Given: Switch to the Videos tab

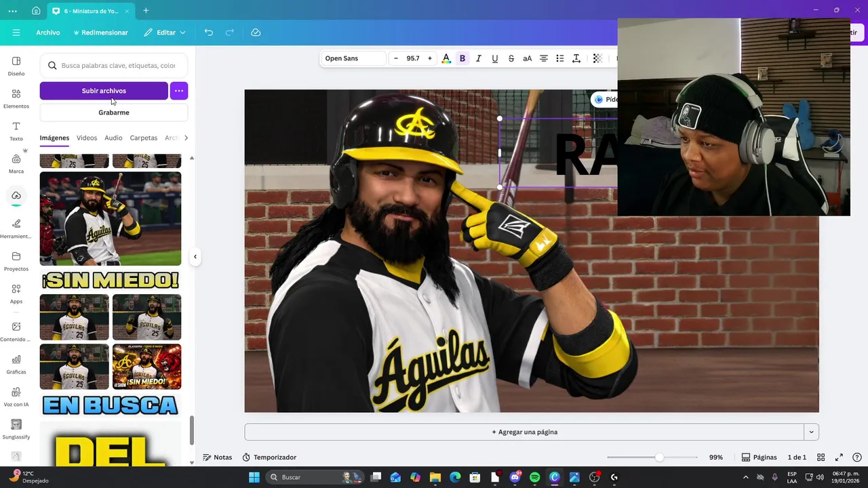Looking at the screenshot, I should [87, 138].
